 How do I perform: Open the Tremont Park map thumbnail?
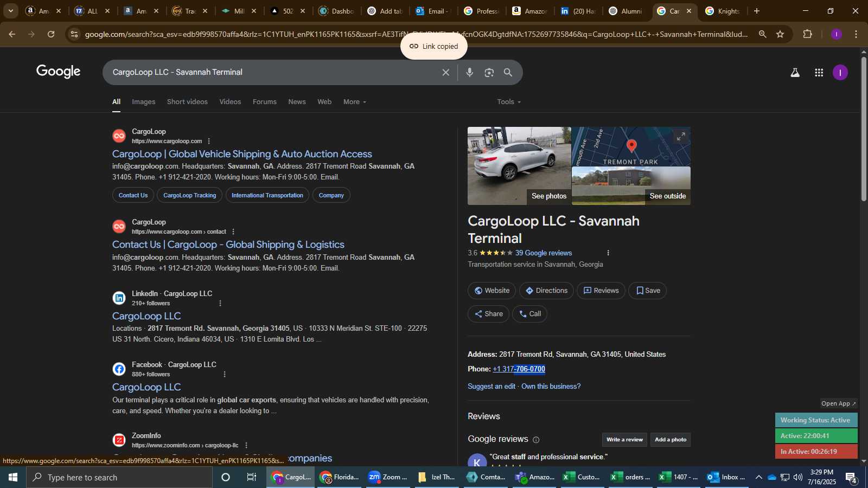pos(631,146)
